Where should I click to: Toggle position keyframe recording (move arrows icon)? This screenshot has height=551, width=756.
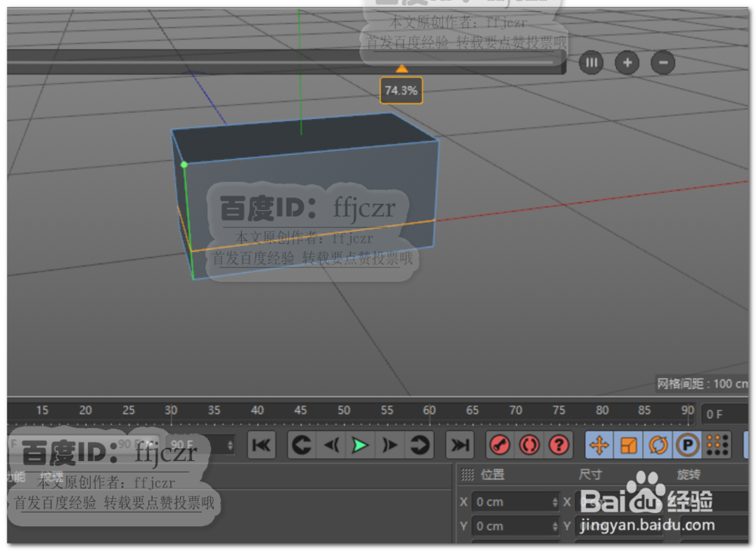[x=600, y=445]
